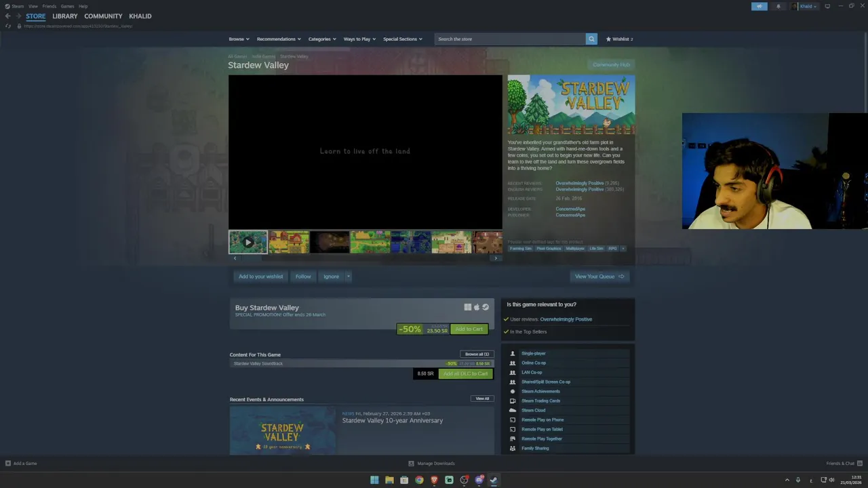Open the Community Hub

pos(611,64)
